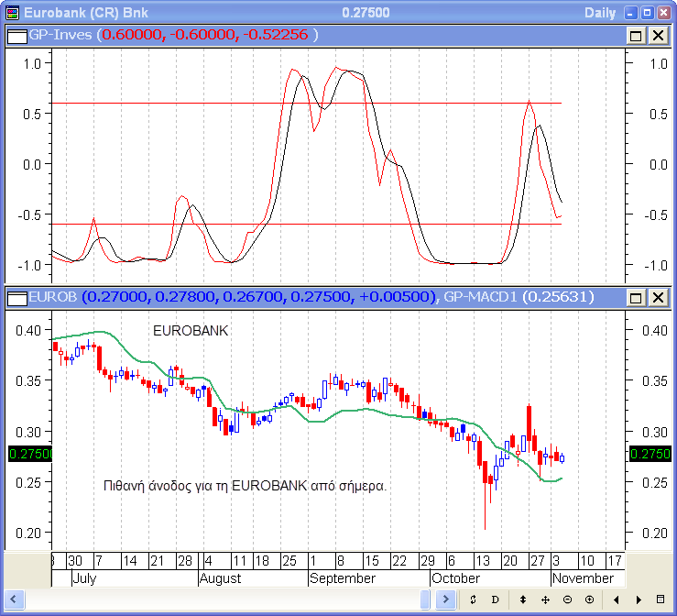Open the chart list icon in the bottom toolbar
This screenshot has width=677, height=616.
[x=661, y=599]
